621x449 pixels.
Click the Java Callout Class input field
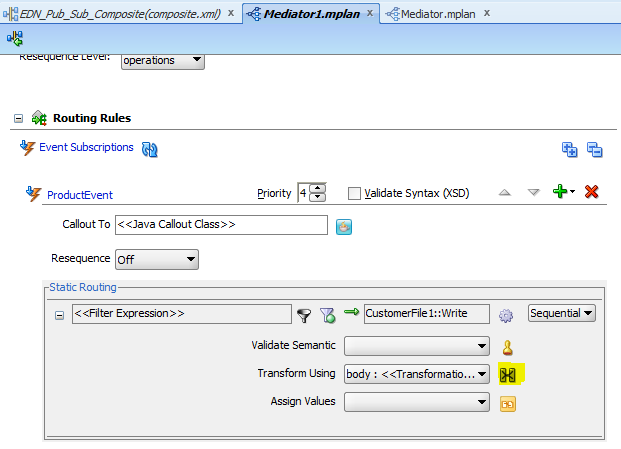221,224
